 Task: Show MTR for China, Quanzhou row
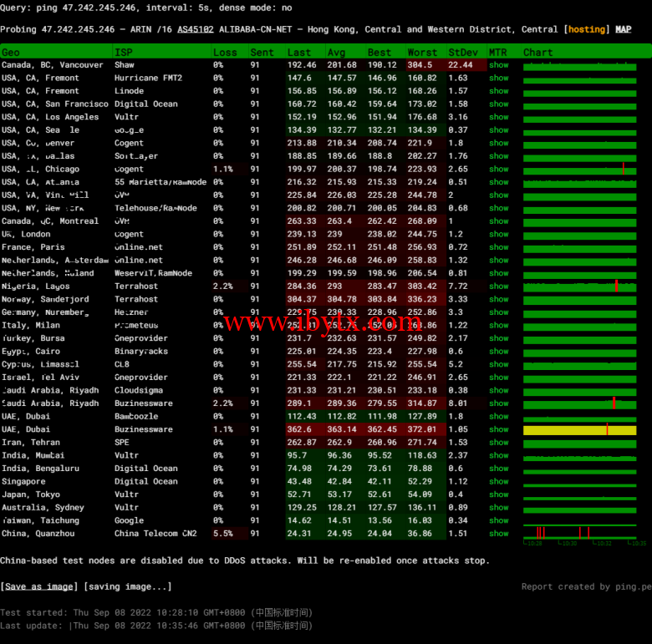499,534
